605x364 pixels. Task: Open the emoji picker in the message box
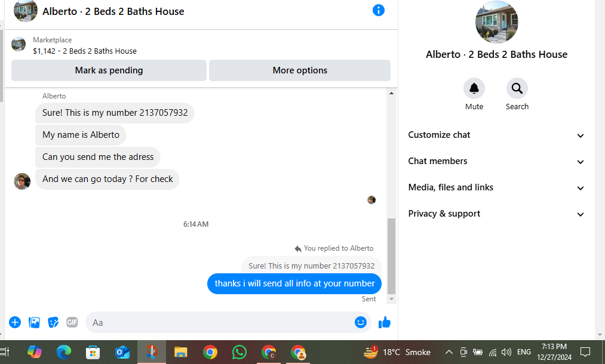[x=360, y=322]
